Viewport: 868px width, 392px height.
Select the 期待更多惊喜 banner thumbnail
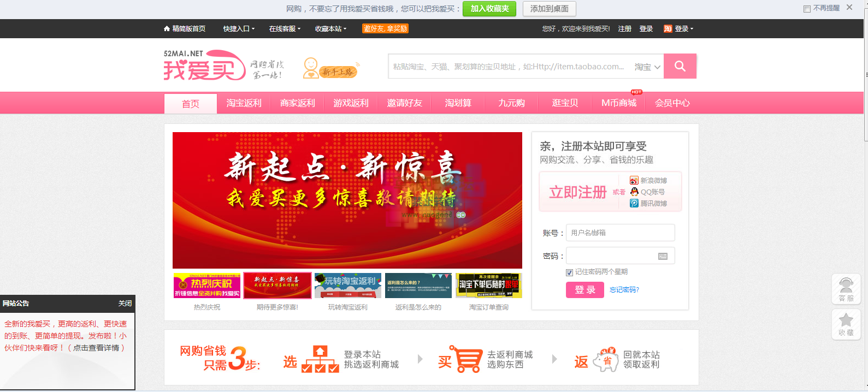coord(277,286)
